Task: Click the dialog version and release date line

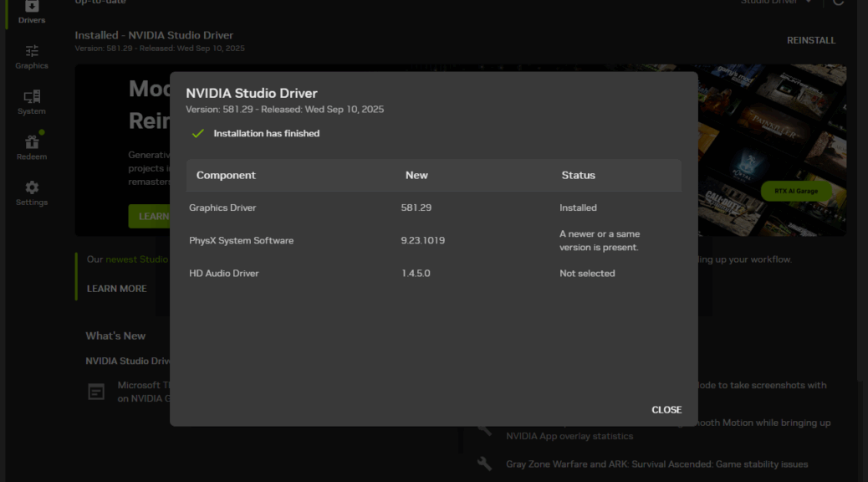Action: (x=284, y=109)
